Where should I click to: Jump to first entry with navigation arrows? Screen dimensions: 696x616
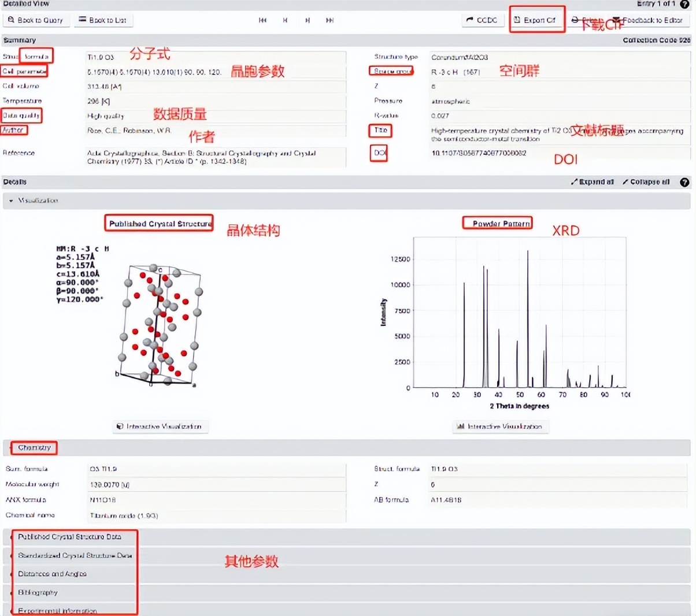pyautogui.click(x=262, y=20)
